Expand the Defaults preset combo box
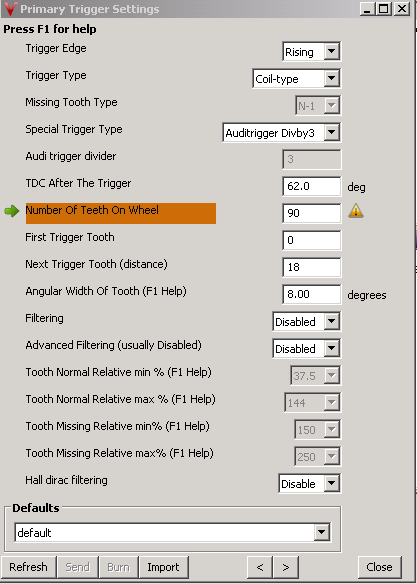The image size is (417, 584). pos(172,533)
